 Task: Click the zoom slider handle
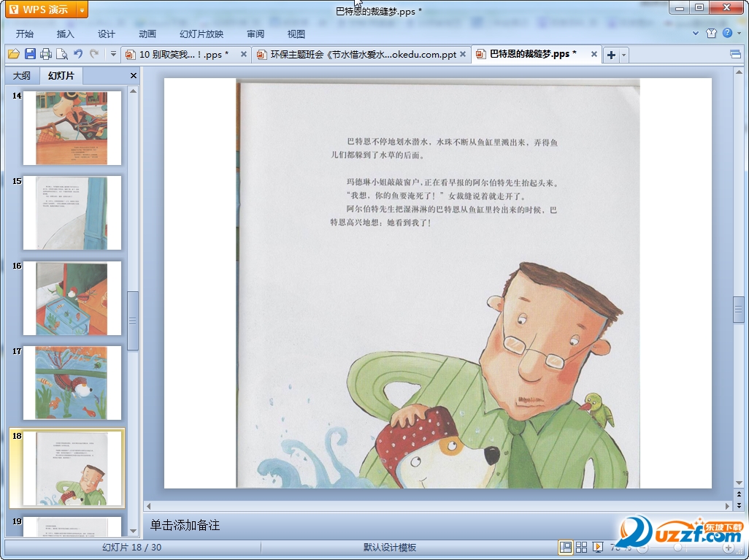(677, 548)
